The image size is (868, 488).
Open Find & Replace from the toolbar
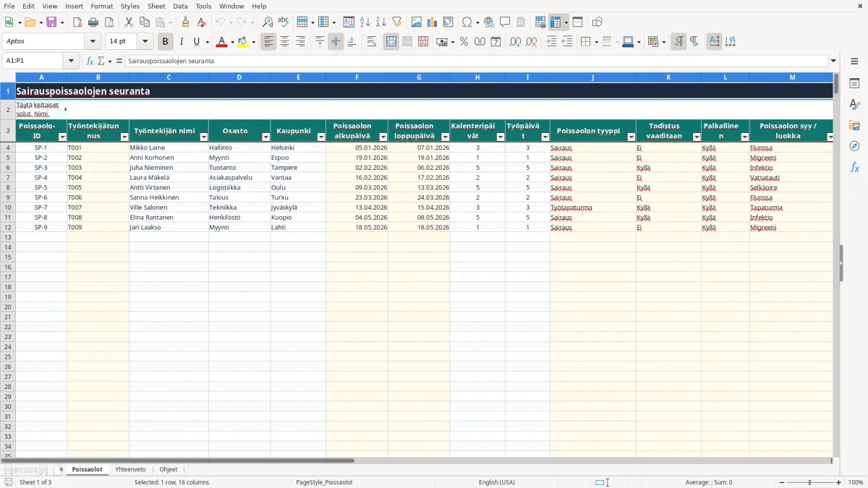[x=268, y=22]
